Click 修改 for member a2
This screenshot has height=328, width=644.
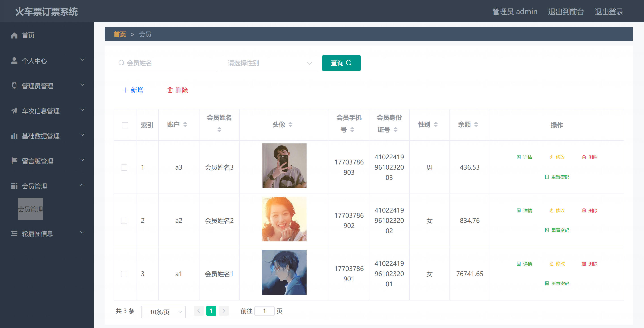(x=557, y=210)
